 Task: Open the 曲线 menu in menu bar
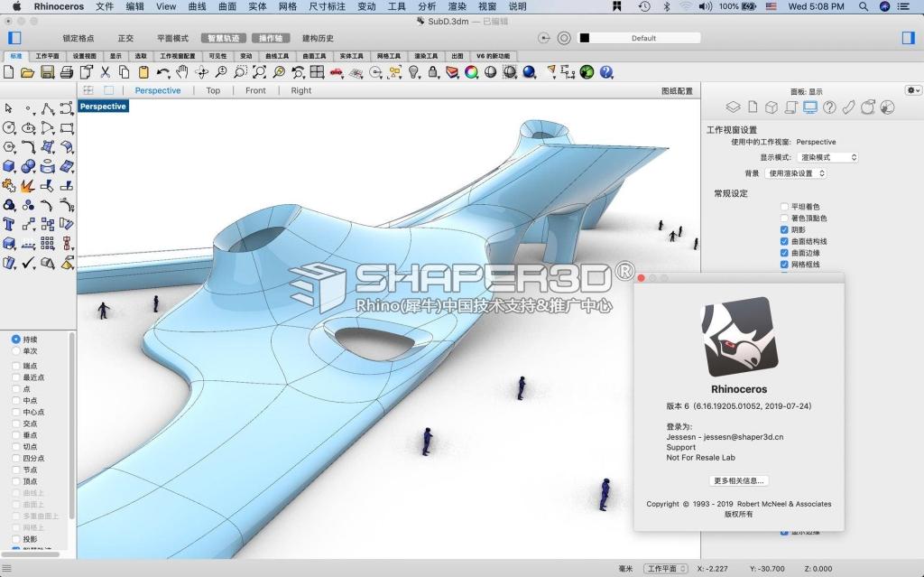click(198, 6)
